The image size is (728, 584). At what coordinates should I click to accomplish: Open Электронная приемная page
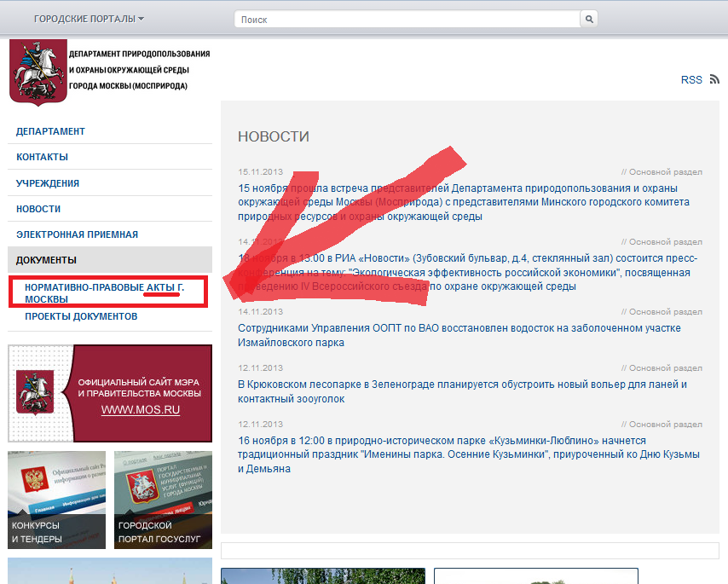coord(77,234)
